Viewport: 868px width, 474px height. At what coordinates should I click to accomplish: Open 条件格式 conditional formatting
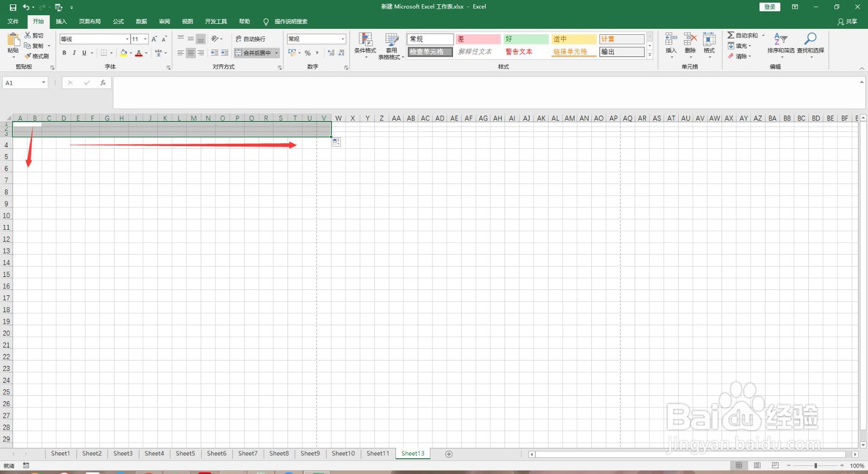click(365, 46)
